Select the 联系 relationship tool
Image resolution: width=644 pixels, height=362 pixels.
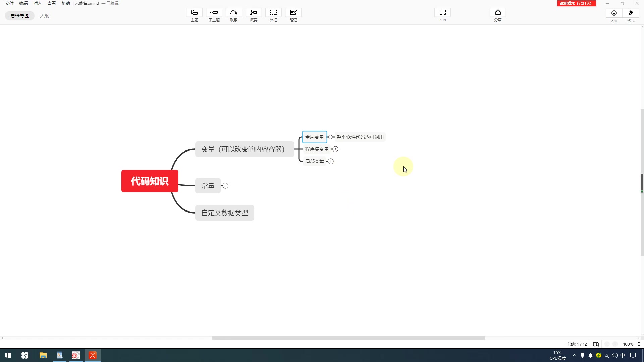[234, 13]
